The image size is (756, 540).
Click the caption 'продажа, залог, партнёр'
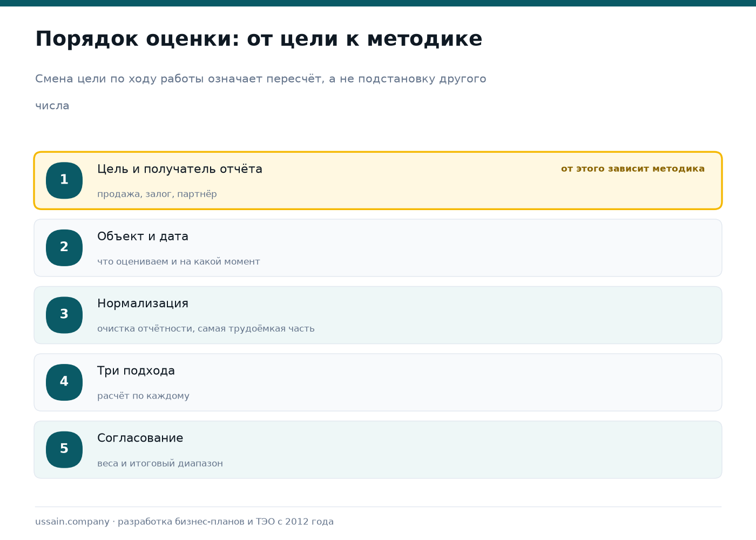coord(157,194)
